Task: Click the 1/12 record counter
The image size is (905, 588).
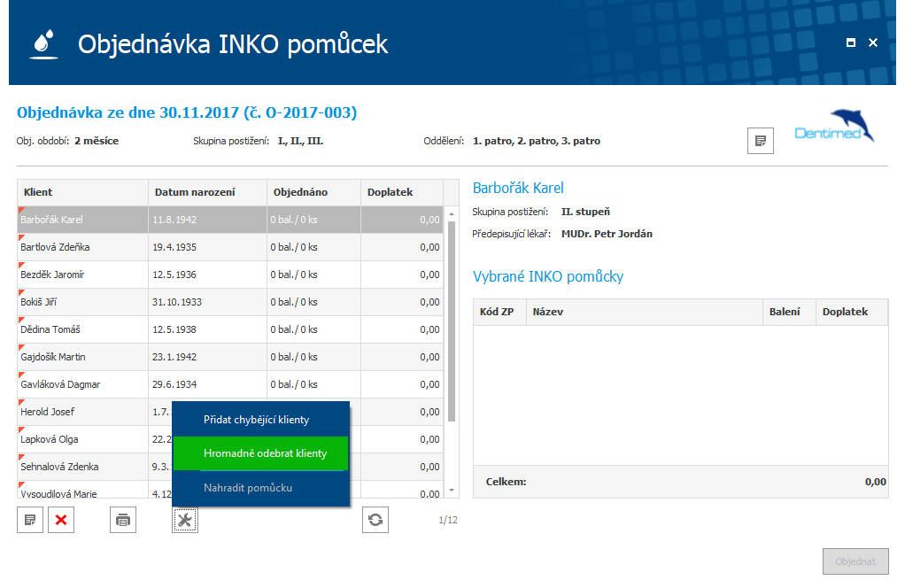Action: (448, 520)
